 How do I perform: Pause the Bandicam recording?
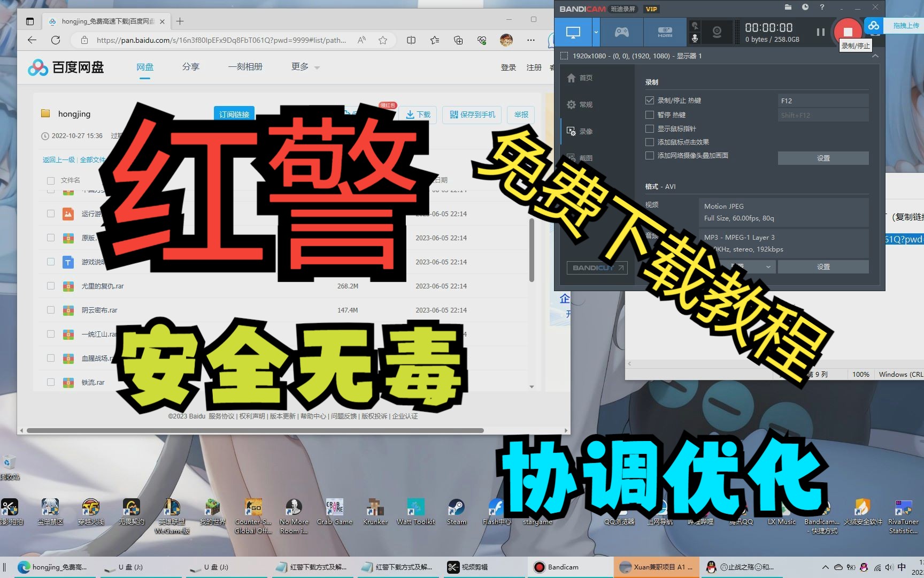[x=820, y=32]
